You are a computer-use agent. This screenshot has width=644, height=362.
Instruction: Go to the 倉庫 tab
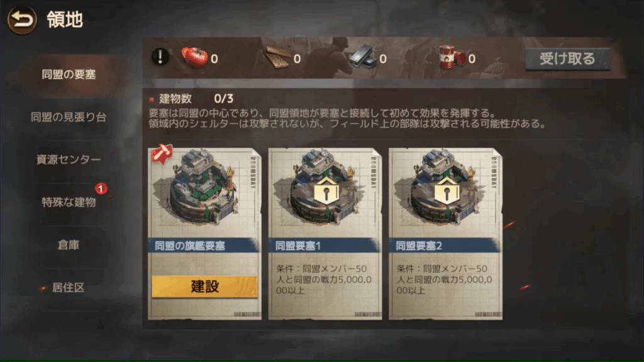(69, 244)
